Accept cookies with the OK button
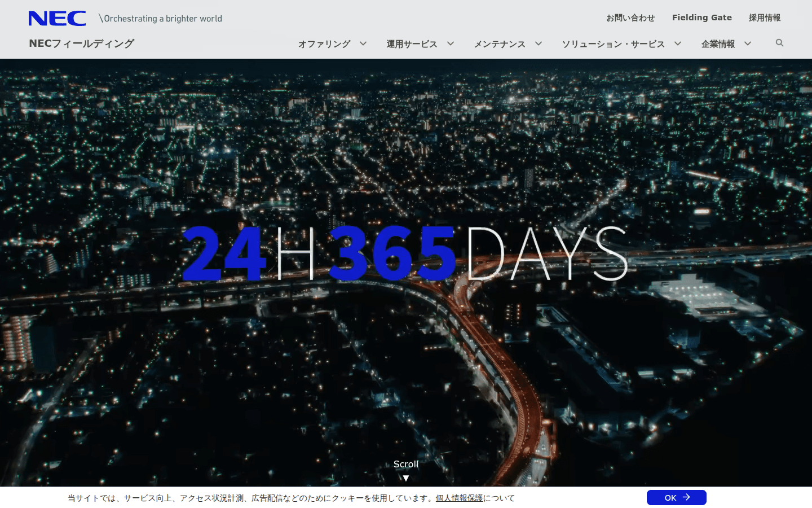The image size is (812, 508). click(677, 497)
